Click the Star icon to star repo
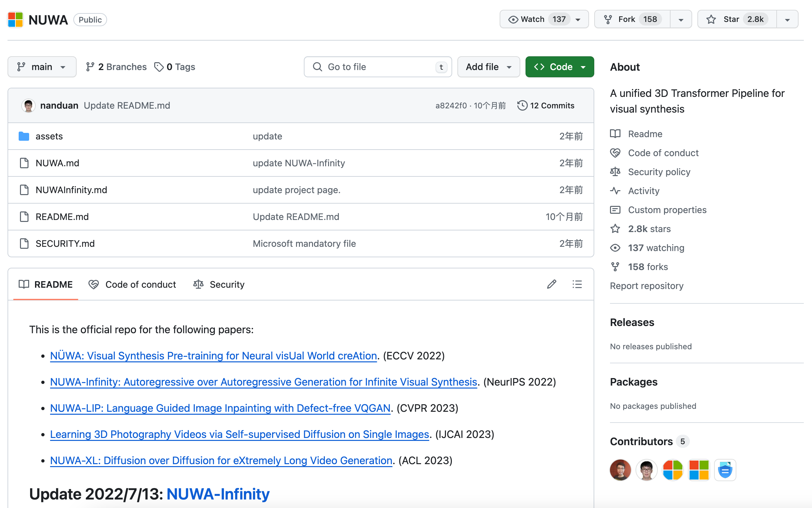Image resolution: width=812 pixels, height=508 pixels. tap(712, 19)
